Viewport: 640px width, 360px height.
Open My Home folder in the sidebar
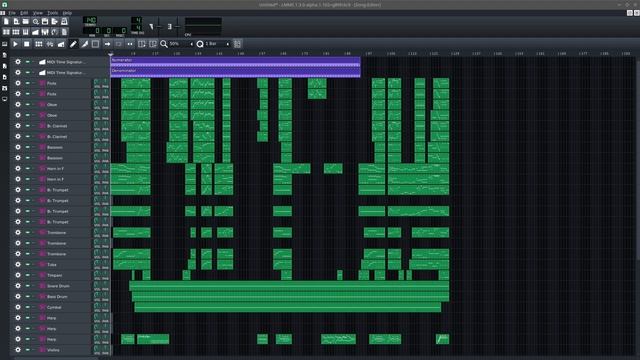click(4, 88)
